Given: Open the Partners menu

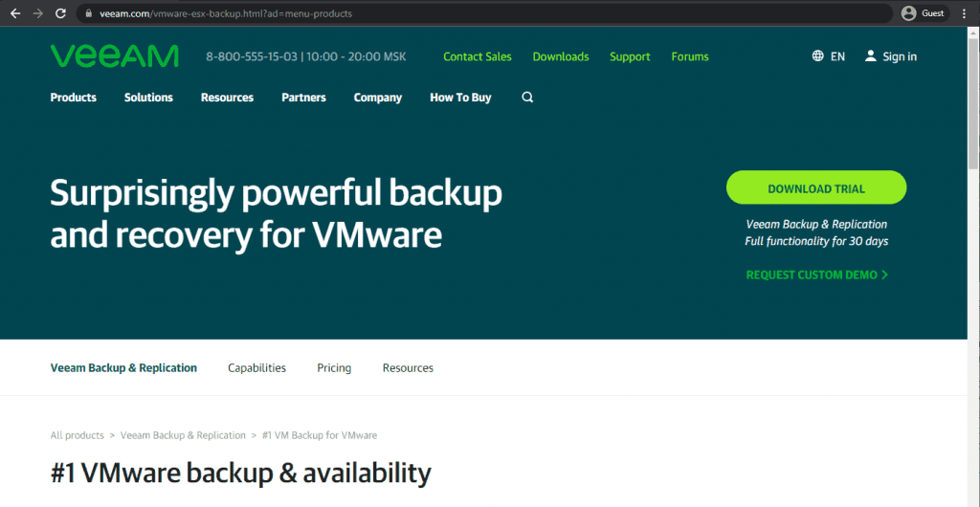Looking at the screenshot, I should click(x=303, y=98).
